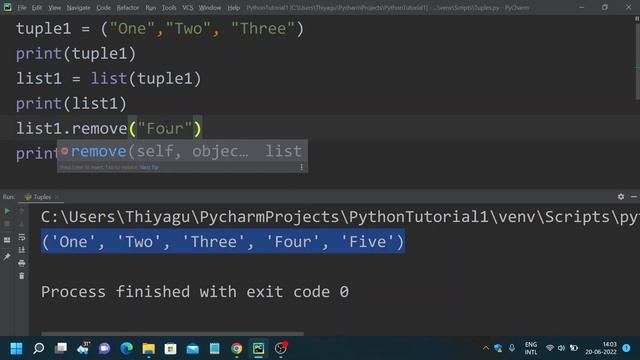640x360 pixels.
Task: Open File Explorer from the taskbar
Action: [149, 349]
